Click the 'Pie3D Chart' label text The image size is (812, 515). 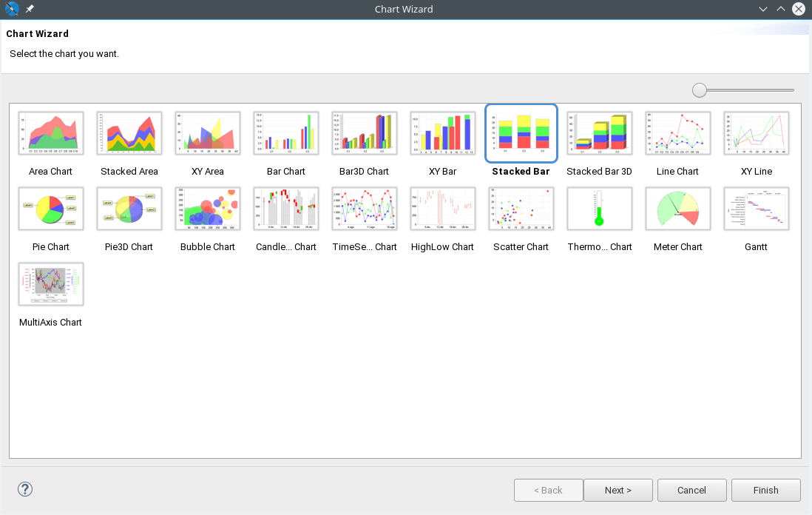pos(129,247)
